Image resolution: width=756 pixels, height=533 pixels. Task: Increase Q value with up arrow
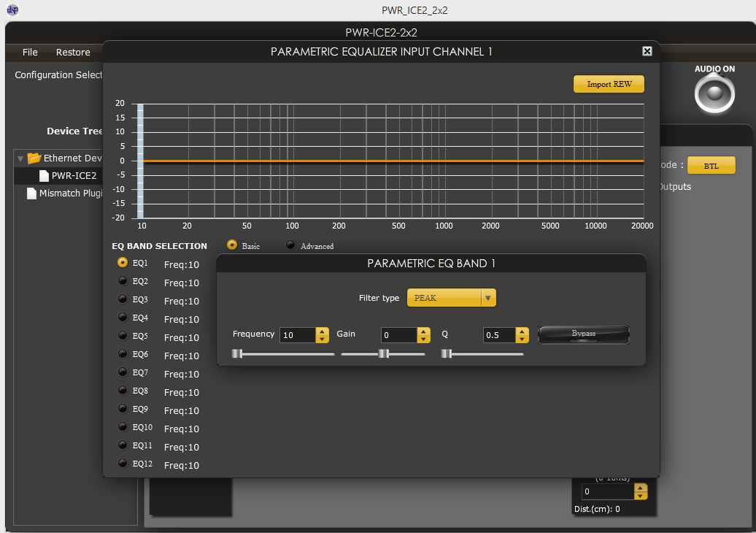click(x=522, y=331)
